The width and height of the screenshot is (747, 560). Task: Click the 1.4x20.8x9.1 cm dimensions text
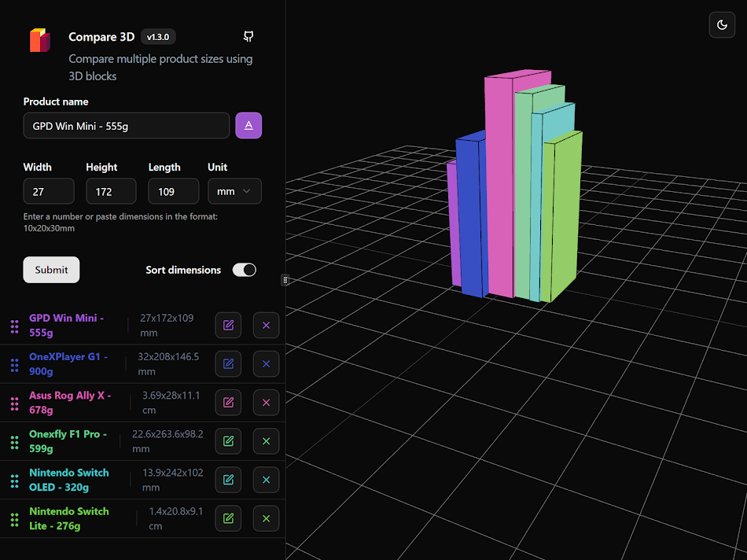click(176, 518)
